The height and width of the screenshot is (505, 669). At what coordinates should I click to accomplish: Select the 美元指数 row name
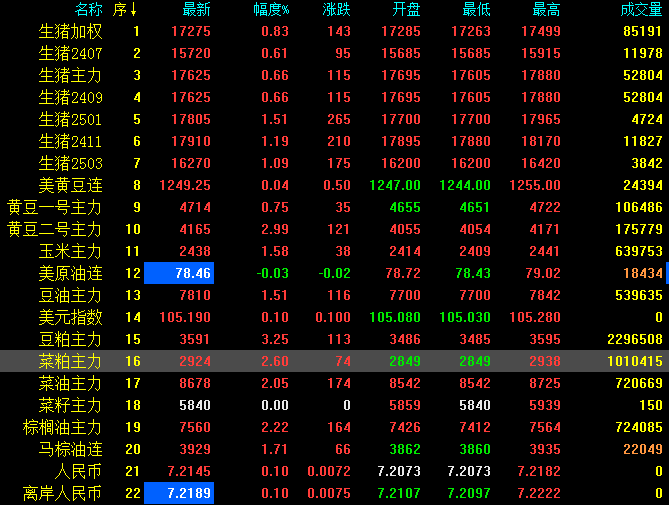pos(70,318)
